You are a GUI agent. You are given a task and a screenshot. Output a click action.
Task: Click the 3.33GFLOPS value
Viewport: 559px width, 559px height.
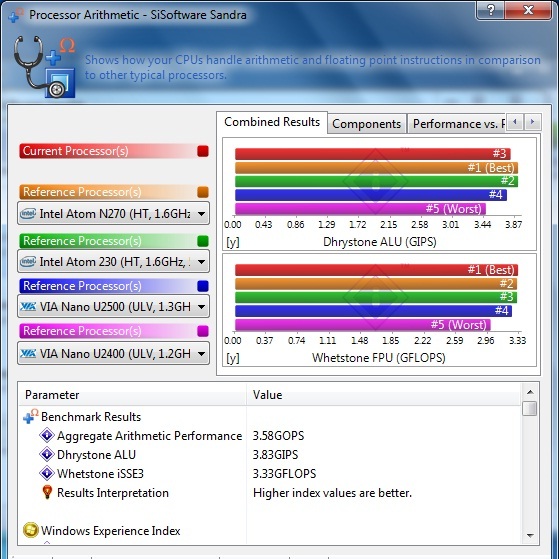point(284,474)
